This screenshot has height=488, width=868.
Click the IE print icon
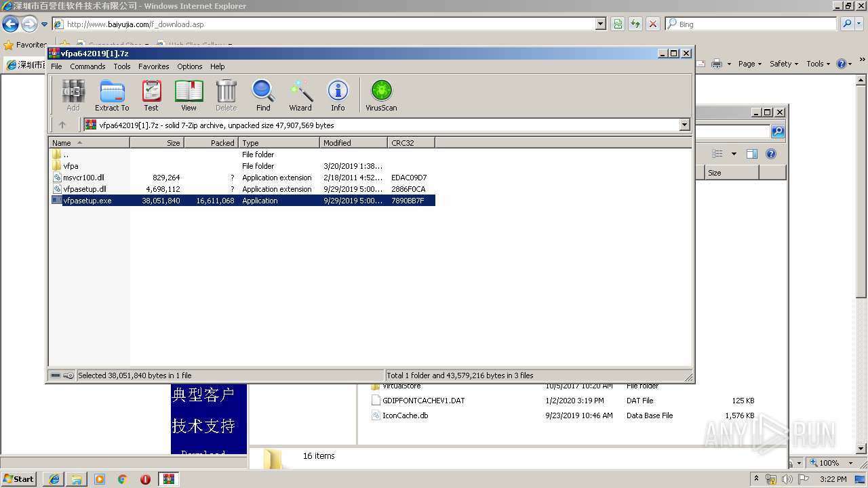tap(717, 64)
